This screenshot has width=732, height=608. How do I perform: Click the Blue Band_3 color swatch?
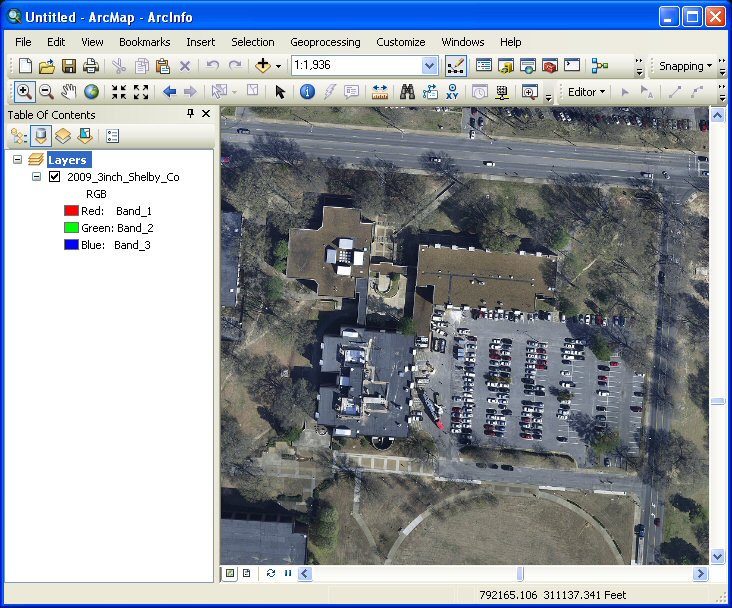(x=71, y=245)
